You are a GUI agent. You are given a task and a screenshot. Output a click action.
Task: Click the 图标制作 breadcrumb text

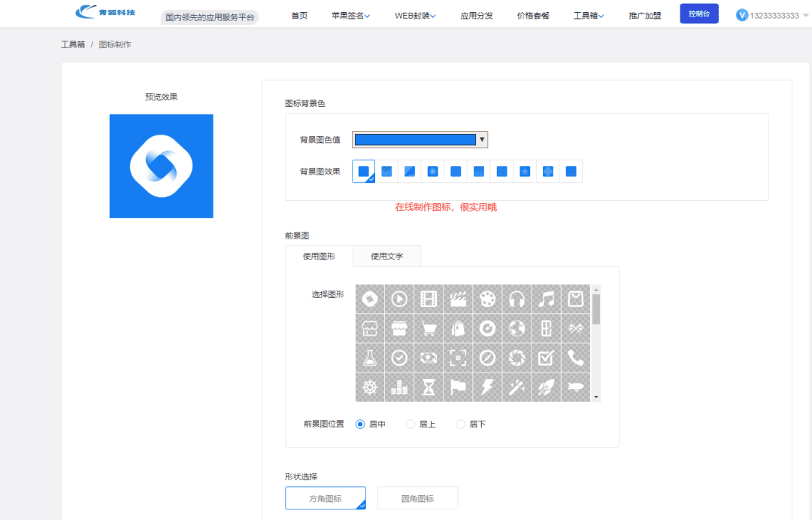[115, 44]
